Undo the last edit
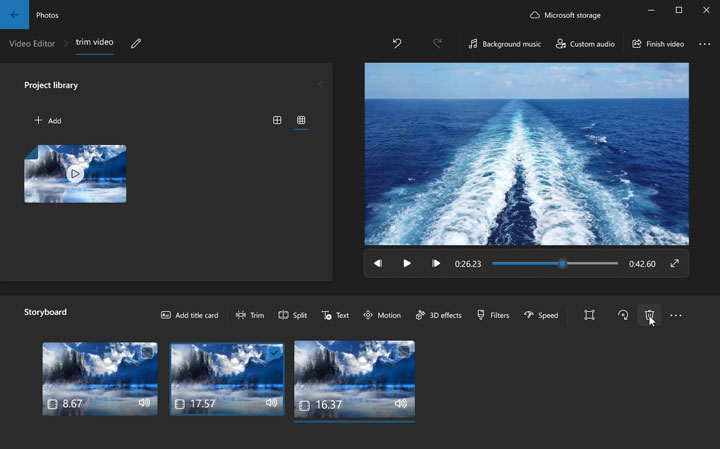Screen dimensions: 720x449 click(397, 44)
